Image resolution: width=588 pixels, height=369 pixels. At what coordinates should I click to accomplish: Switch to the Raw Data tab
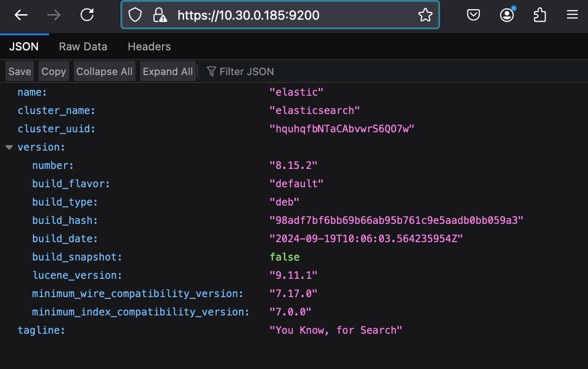click(x=83, y=47)
